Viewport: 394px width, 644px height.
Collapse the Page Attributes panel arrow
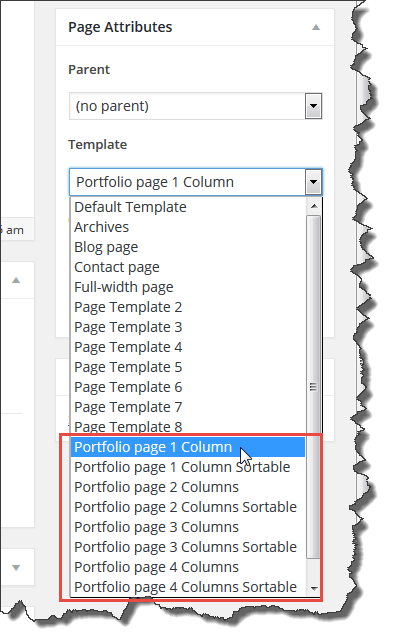[x=316, y=28]
